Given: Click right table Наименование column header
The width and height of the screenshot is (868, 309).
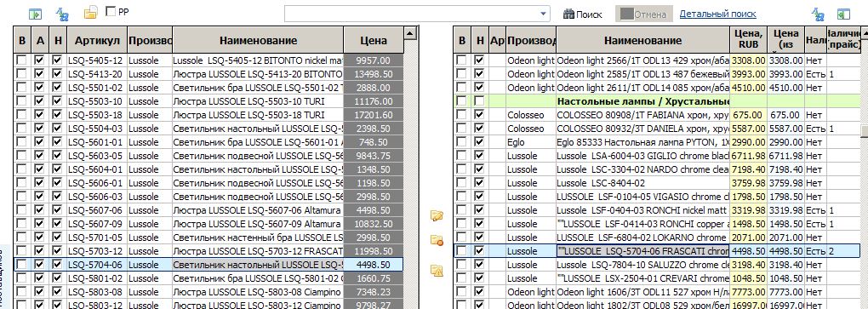Looking at the screenshot, I should (x=642, y=40).
